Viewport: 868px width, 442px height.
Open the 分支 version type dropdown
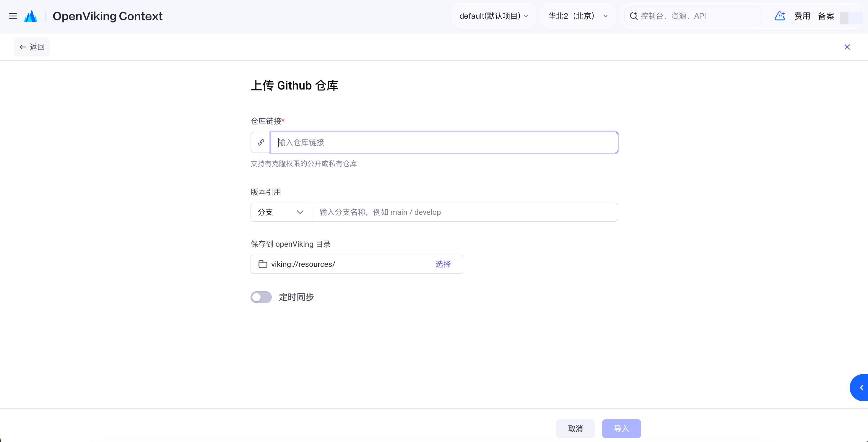point(281,212)
